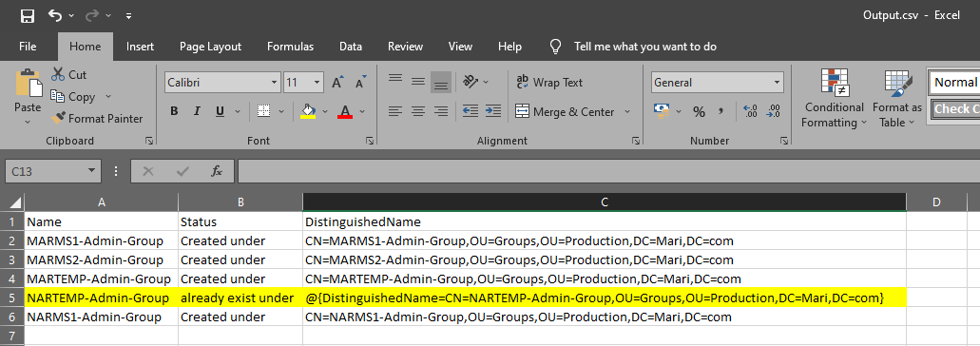Open the fill color palette dropdown
Viewport: 980px width, 346px height.
click(325, 112)
